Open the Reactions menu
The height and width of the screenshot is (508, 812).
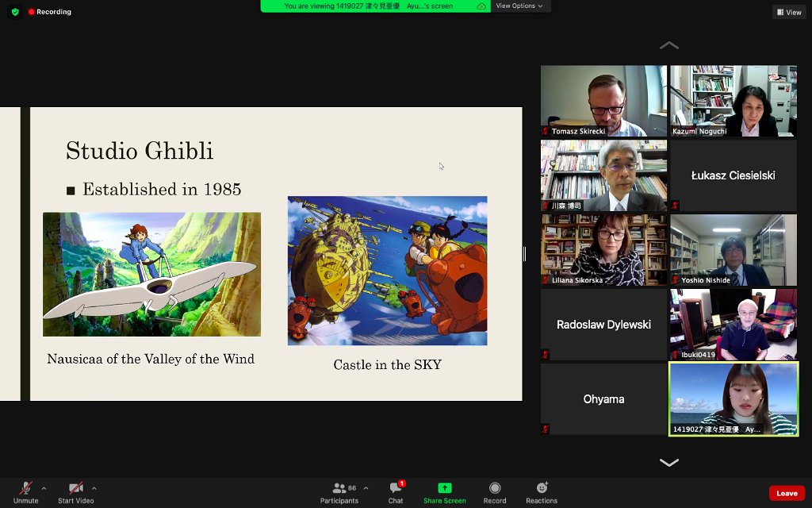coord(542,492)
